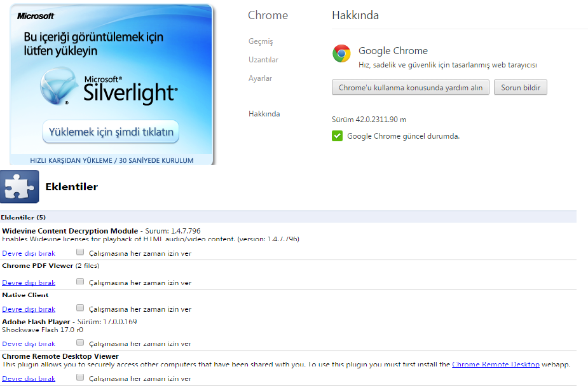Image resolution: width=588 pixels, height=390 pixels.
Task: Click the Eklentiler puzzle piece icon
Action: click(x=20, y=186)
